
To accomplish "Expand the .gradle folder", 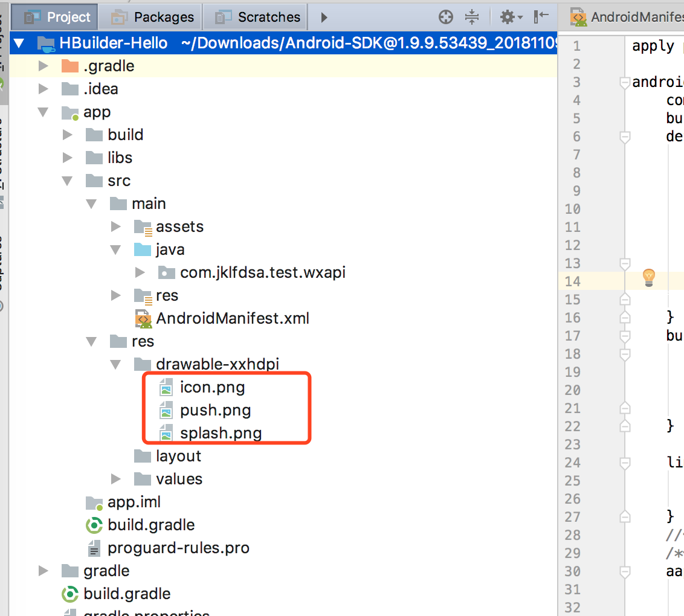I will tap(43, 66).
